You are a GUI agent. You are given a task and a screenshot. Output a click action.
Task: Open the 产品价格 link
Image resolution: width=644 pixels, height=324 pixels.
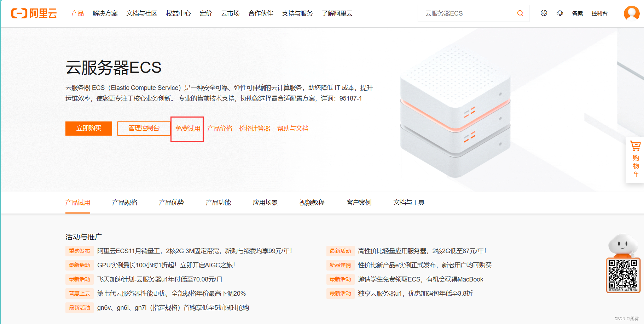pyautogui.click(x=220, y=129)
